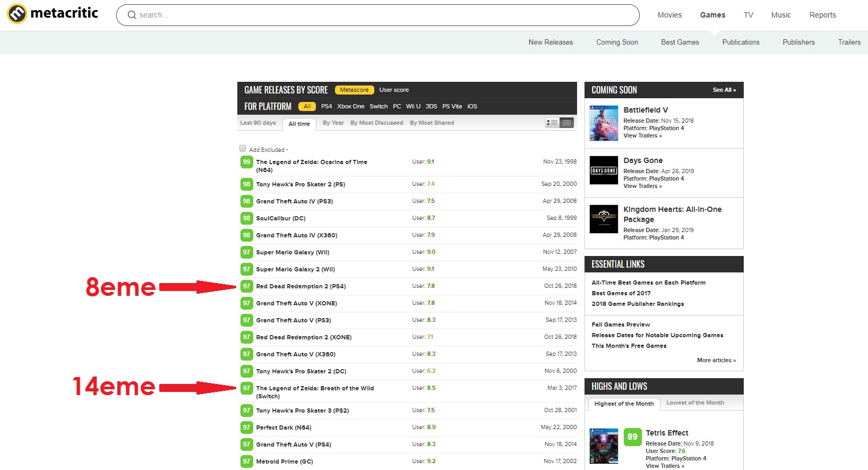The height and width of the screenshot is (470, 868).
Task: Open the Last 90 days tab
Action: point(258,123)
